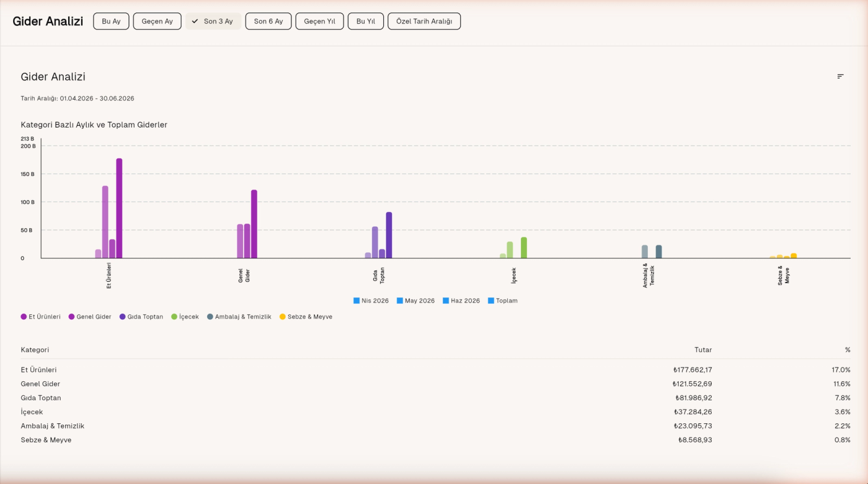Toggle the checked Son 3 Ay filter
868x484 pixels.
213,21
